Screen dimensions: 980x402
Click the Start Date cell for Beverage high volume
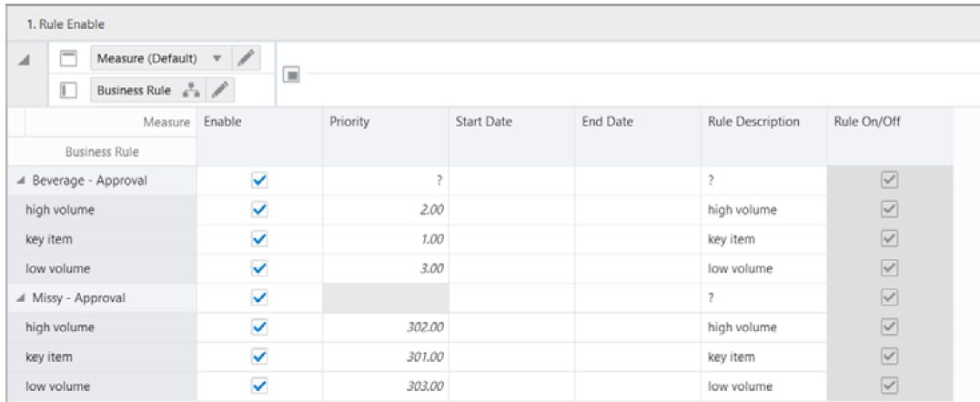click(512, 210)
